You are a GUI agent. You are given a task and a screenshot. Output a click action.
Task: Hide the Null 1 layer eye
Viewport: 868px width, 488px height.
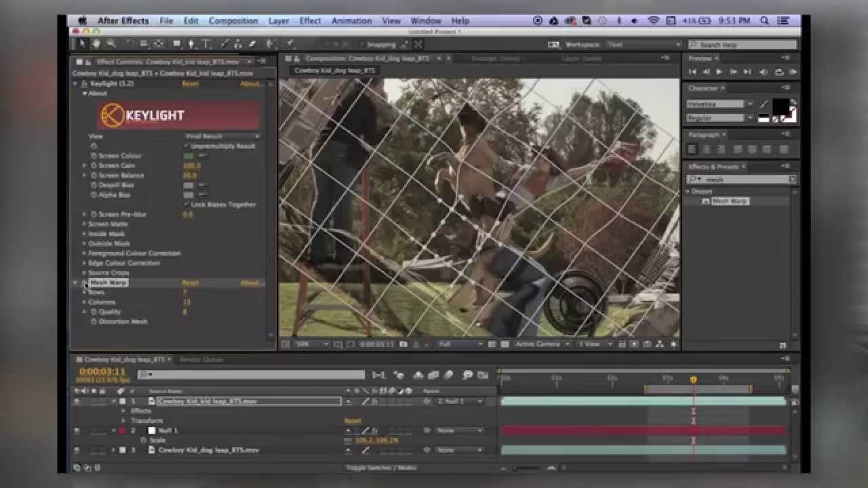(77, 430)
